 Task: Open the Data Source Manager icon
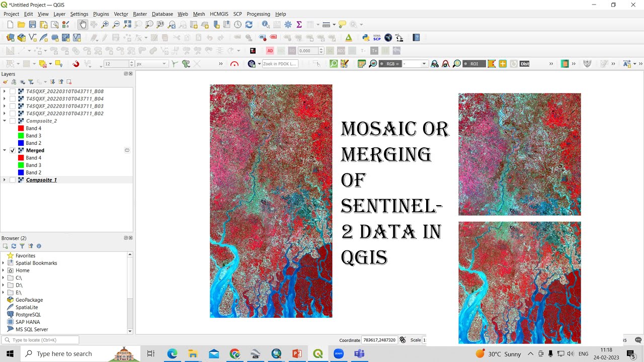[x=10, y=38]
